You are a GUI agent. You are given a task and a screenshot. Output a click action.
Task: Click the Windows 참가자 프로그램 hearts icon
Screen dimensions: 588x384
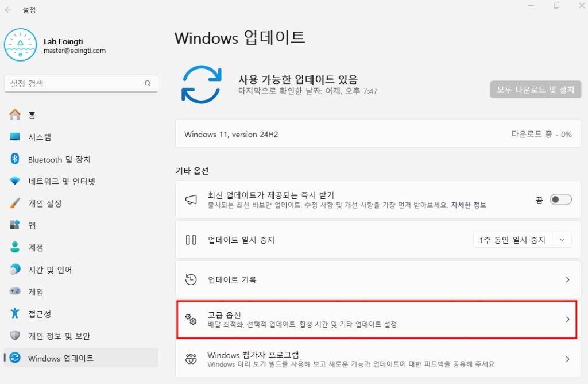191,359
